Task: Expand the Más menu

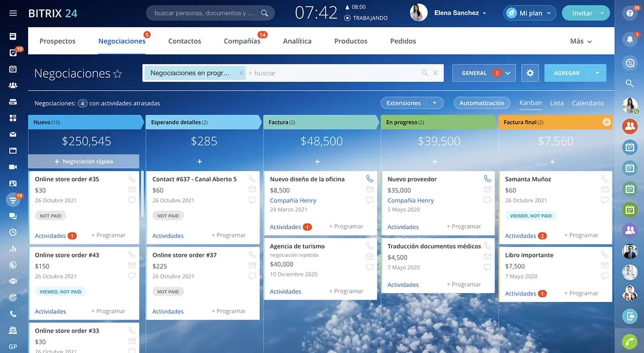Action: tap(581, 41)
